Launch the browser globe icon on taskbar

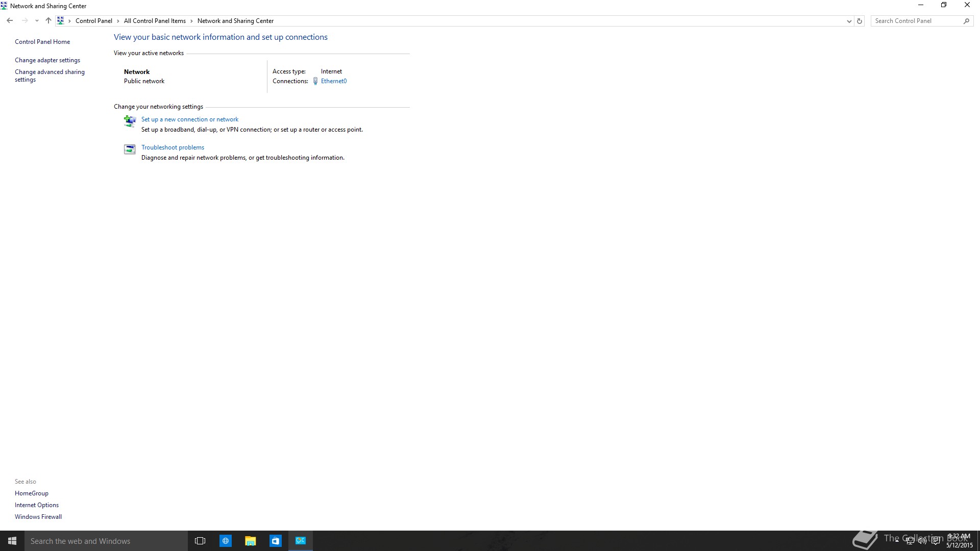(x=225, y=541)
